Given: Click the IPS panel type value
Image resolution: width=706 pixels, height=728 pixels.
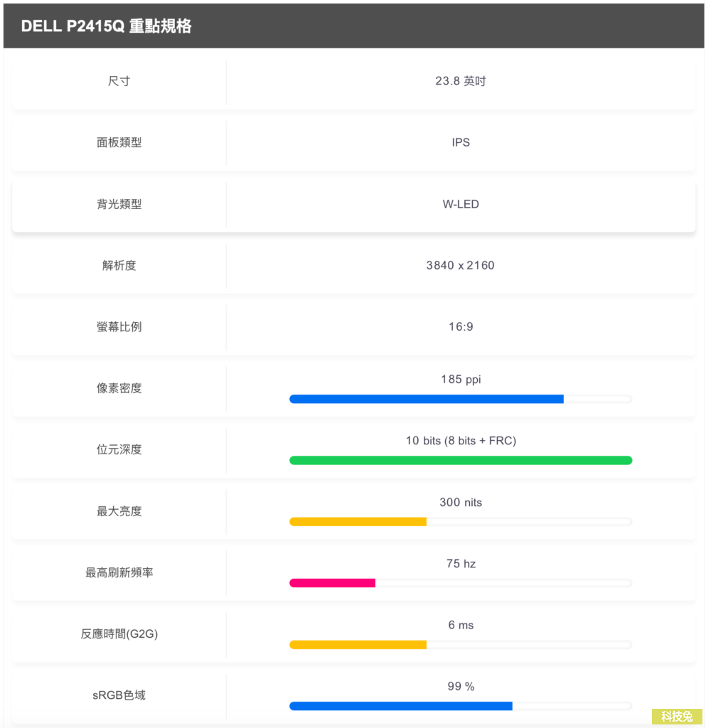Looking at the screenshot, I should click(x=461, y=142).
